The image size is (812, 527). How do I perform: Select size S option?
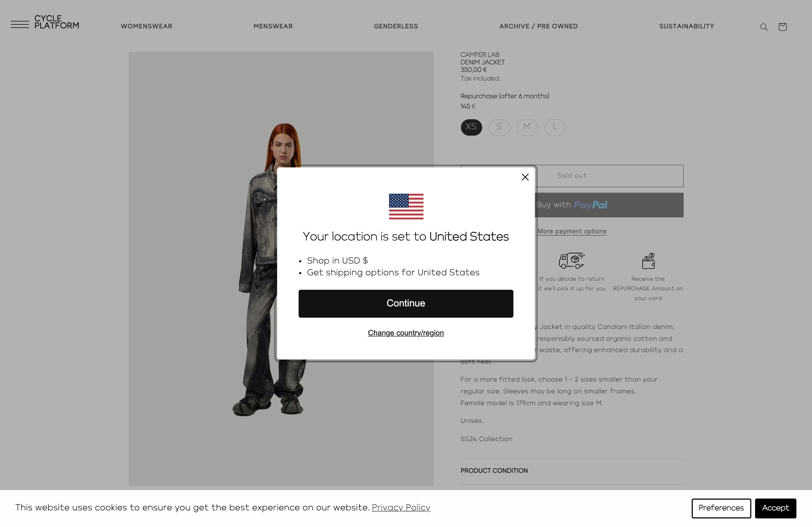tap(499, 127)
